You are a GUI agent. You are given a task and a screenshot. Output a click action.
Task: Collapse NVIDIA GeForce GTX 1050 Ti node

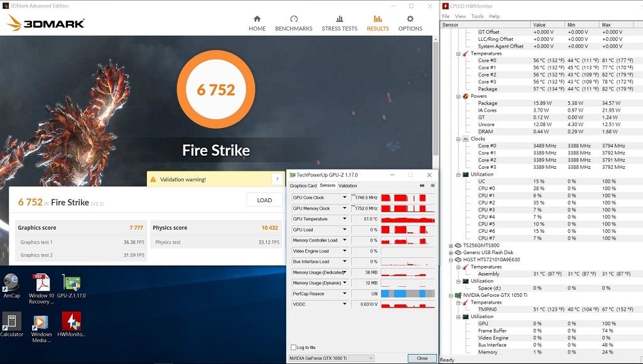(x=451, y=295)
